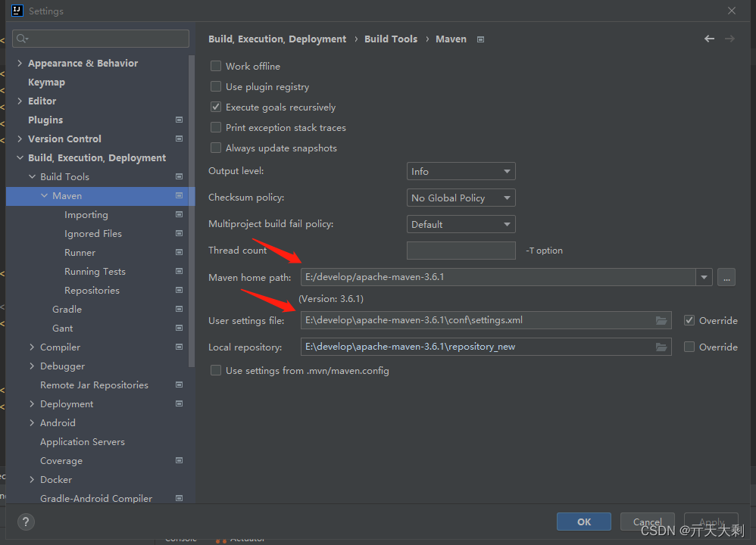Enable the Work offline checkbox
The height and width of the screenshot is (545, 756).
pyautogui.click(x=216, y=66)
